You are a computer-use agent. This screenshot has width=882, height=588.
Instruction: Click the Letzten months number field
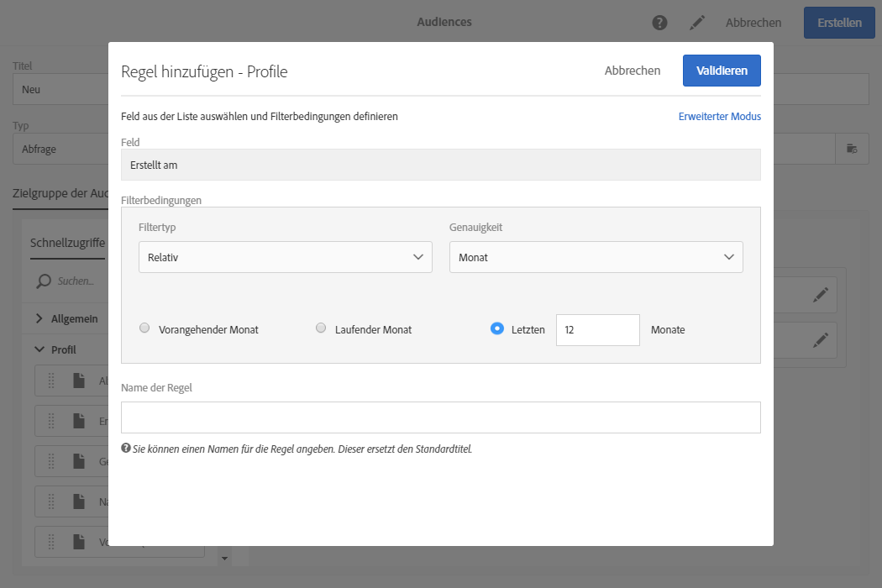pyautogui.click(x=597, y=330)
